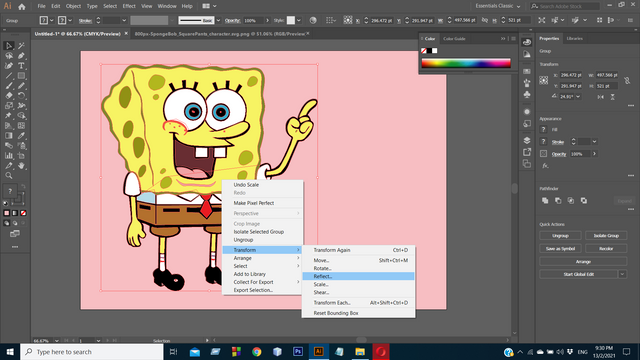
Task: Set reference point in Properties Transform
Action: coord(544,80)
